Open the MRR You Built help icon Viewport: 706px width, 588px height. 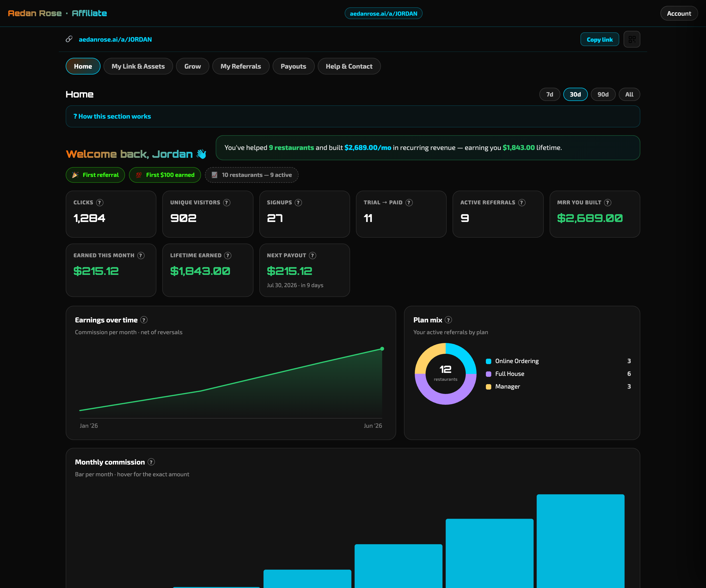pos(607,203)
